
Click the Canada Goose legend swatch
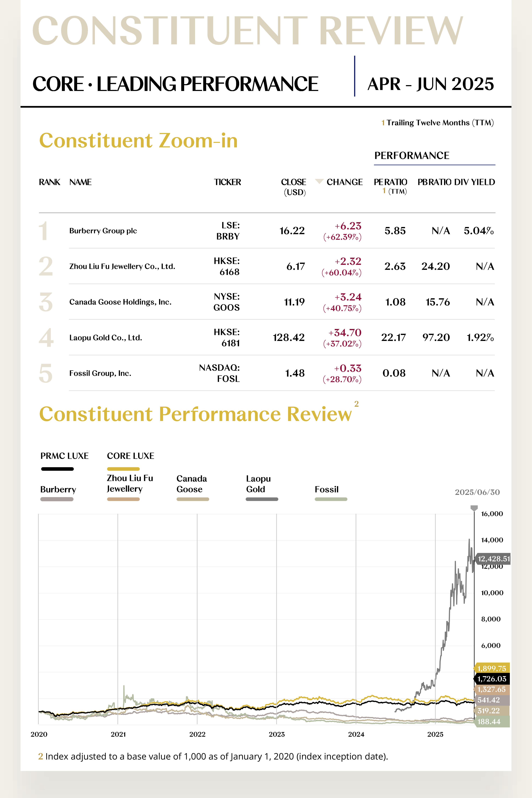pos(193,499)
